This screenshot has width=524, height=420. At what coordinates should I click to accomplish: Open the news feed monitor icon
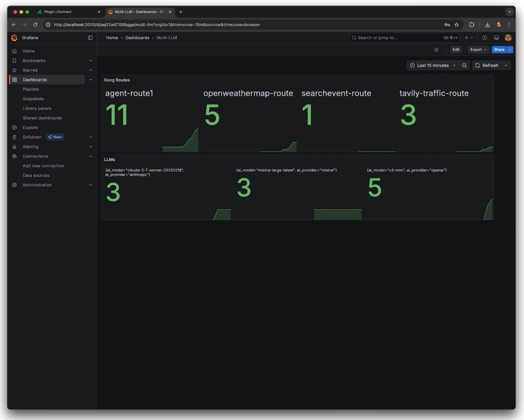[x=496, y=38]
